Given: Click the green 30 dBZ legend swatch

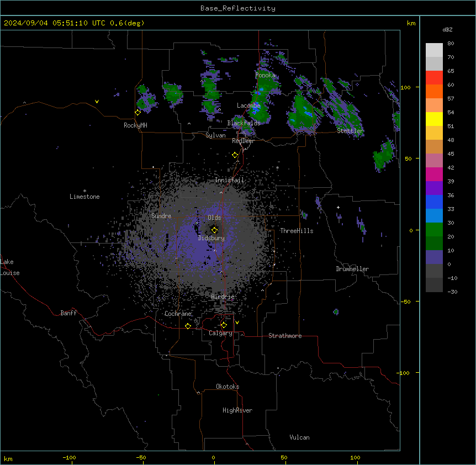Looking at the screenshot, I should tap(434, 230).
